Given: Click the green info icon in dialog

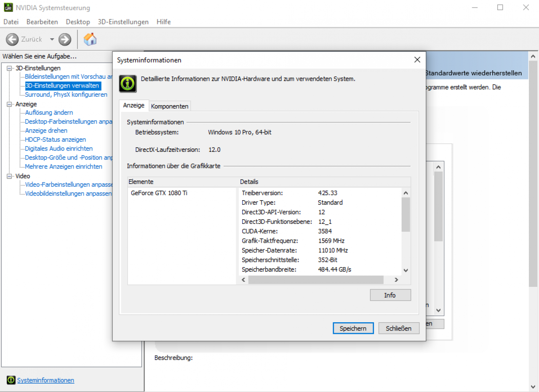Looking at the screenshot, I should pos(128,83).
